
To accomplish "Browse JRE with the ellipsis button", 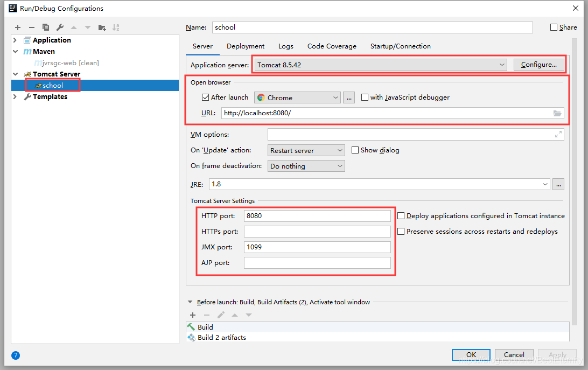I will pyautogui.click(x=558, y=184).
